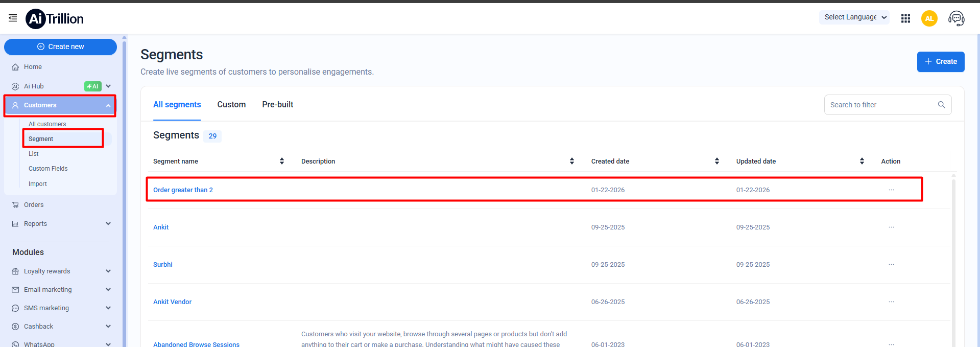The width and height of the screenshot is (980, 347).
Task: Expand the Loyalty rewards module
Action: point(108,271)
